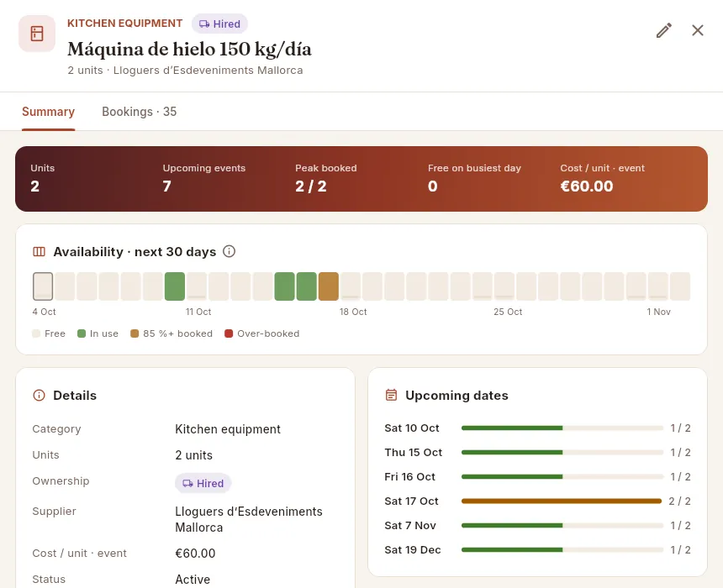Click the kitchen equipment category icon beside the title

pos(37,34)
